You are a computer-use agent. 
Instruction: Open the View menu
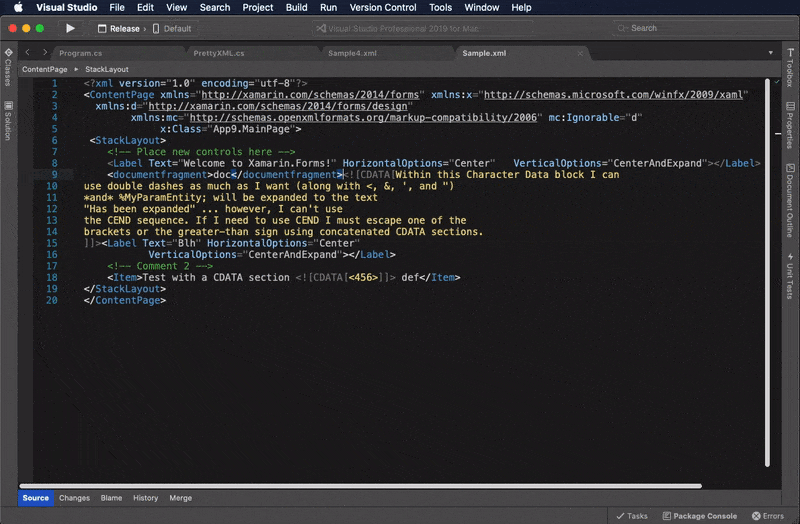click(177, 7)
